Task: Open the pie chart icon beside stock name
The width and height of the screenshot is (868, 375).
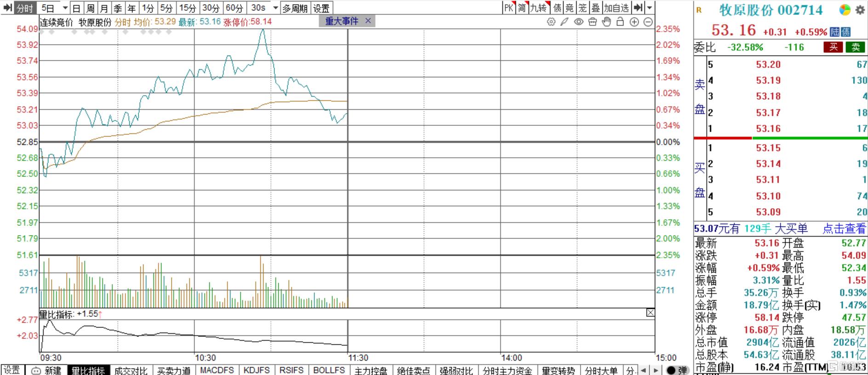Action: pyautogui.click(x=845, y=10)
